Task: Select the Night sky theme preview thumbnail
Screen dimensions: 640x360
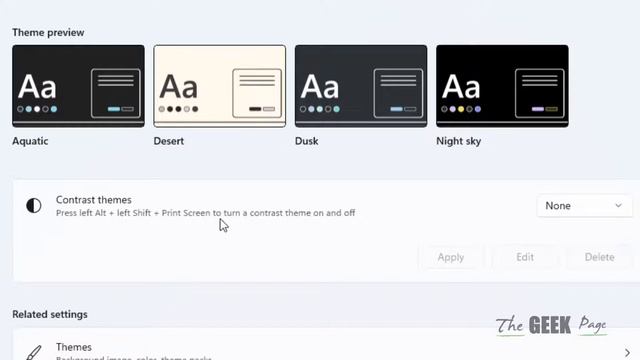Action: (x=502, y=86)
